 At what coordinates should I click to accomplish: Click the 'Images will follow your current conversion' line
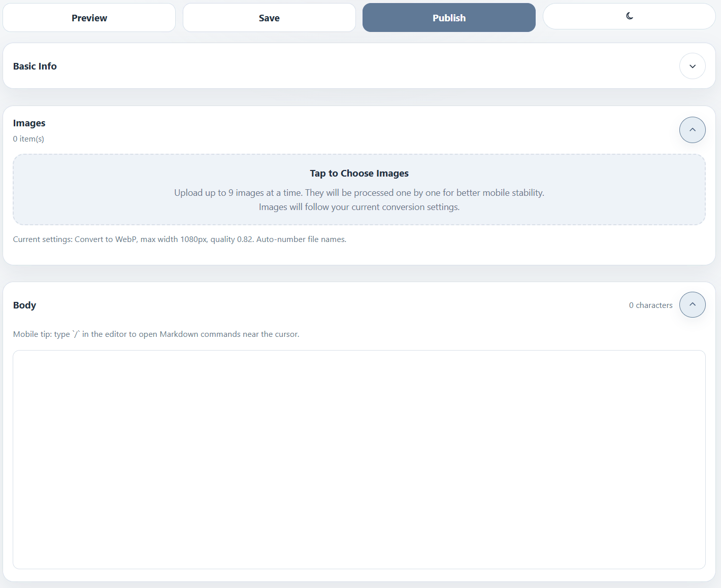[359, 207]
